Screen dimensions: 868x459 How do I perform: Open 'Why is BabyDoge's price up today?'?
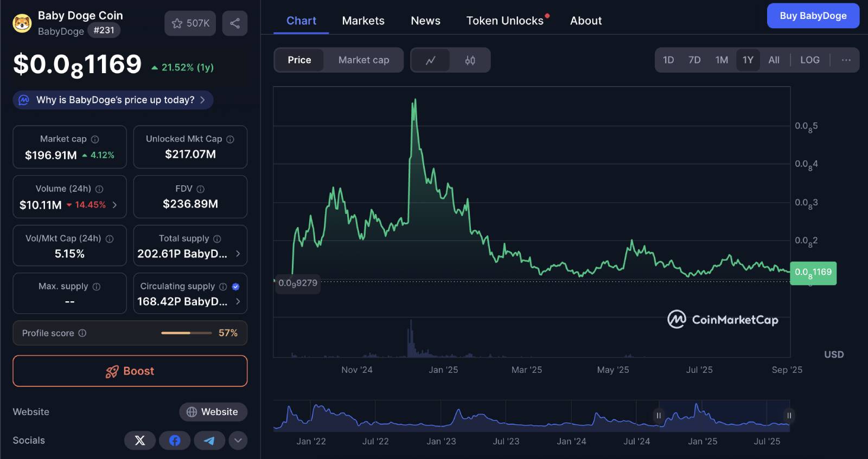tap(113, 100)
